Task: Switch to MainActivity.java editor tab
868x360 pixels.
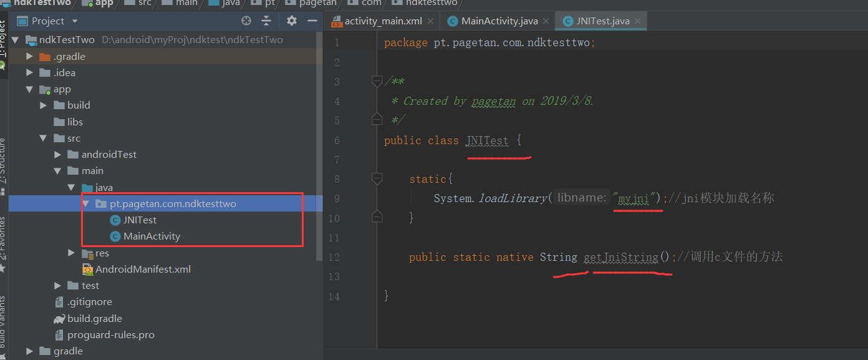Action: 498,21
